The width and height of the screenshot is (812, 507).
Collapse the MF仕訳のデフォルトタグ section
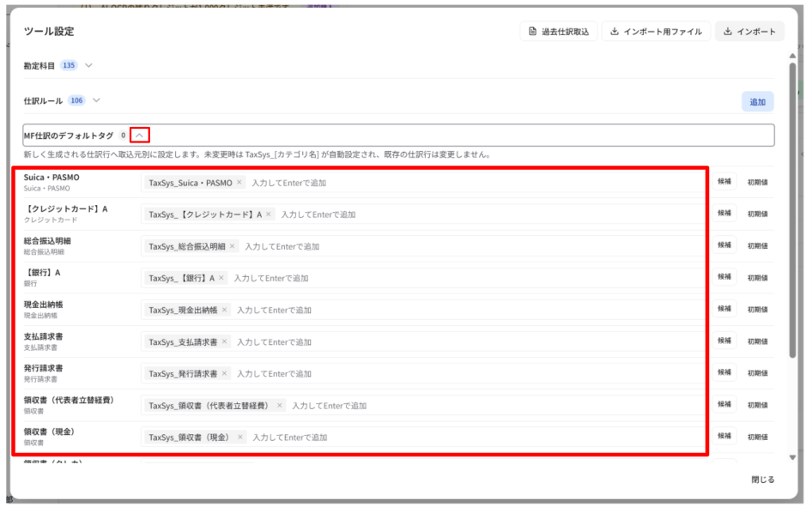coord(139,135)
